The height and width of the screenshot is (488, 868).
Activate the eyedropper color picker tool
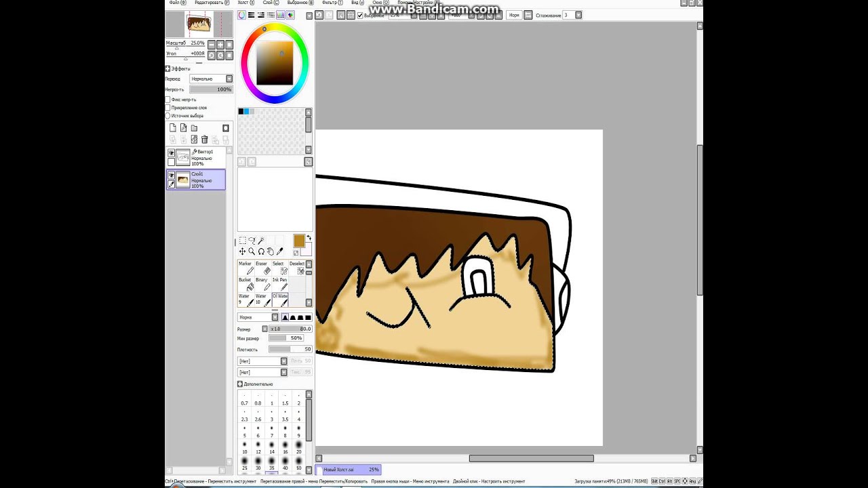pos(279,251)
